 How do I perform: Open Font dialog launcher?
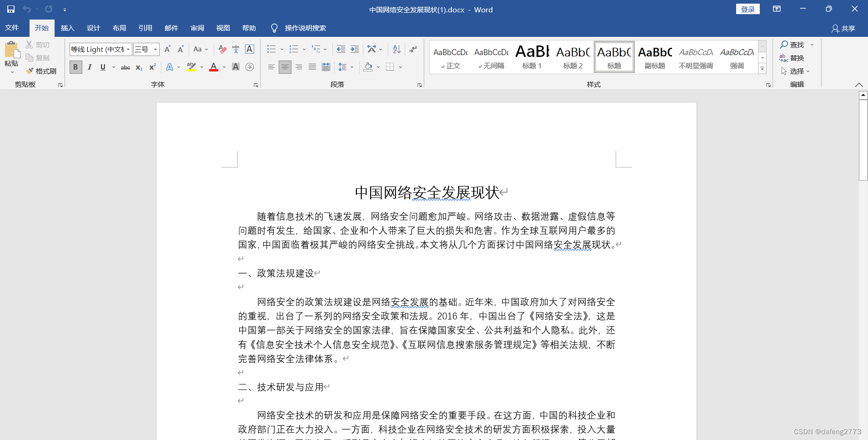coord(256,85)
